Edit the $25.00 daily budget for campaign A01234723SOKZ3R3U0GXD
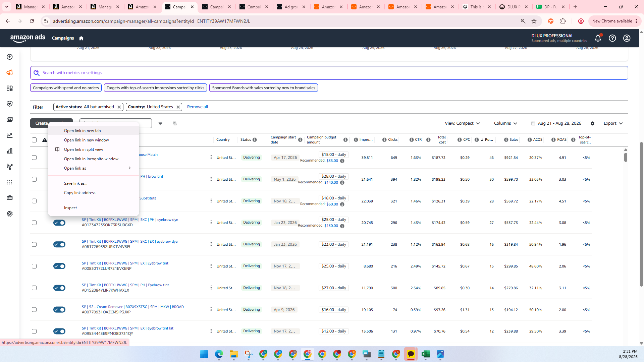644x362 pixels. click(334, 220)
